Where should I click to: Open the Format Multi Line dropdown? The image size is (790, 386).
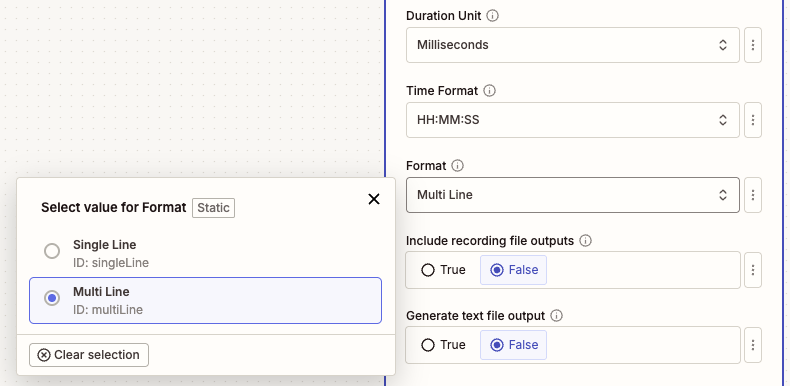tap(573, 195)
